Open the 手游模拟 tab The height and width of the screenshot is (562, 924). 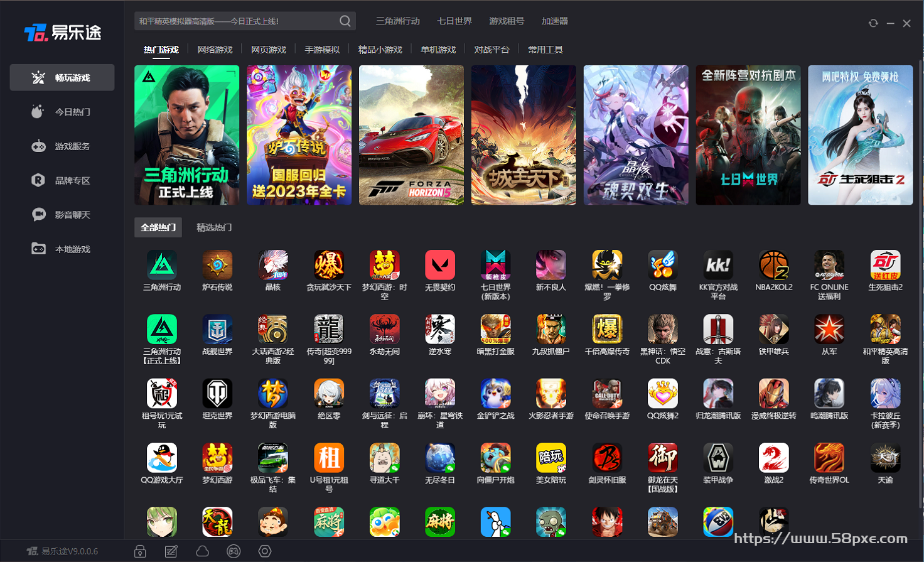pyautogui.click(x=322, y=50)
